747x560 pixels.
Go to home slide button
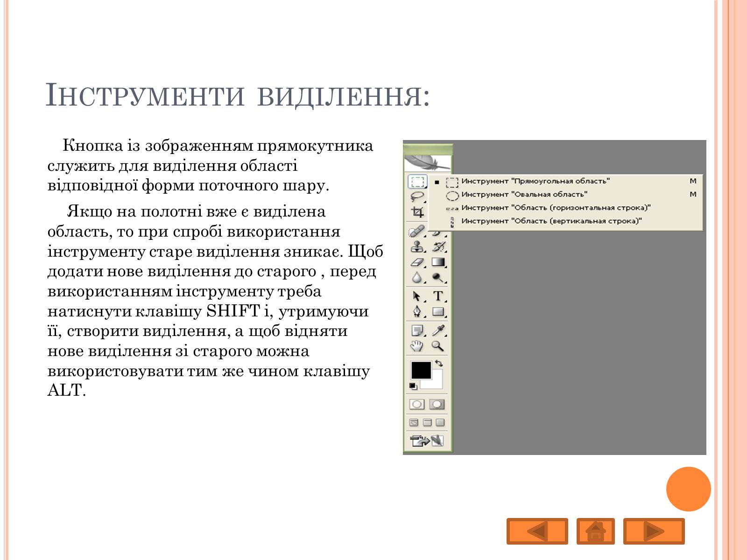pyautogui.click(x=596, y=531)
